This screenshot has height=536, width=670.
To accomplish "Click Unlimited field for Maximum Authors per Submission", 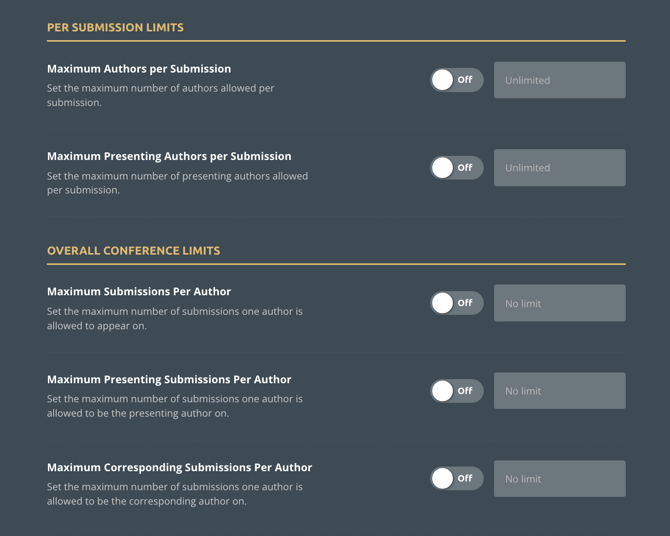I will click(559, 80).
